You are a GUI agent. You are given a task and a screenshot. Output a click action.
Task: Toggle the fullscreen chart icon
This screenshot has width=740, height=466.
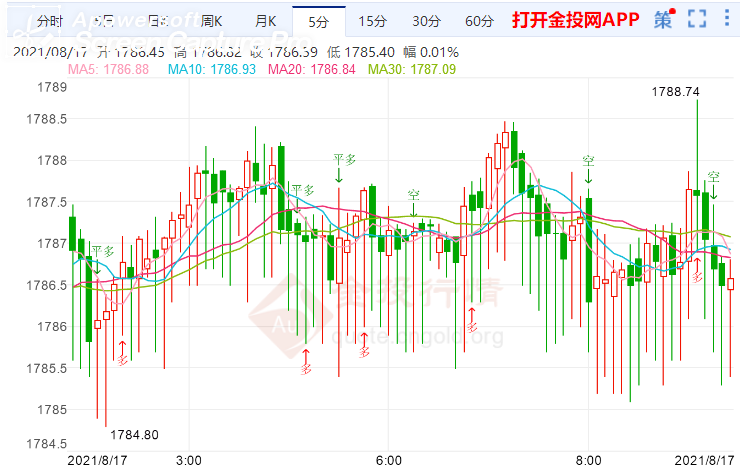pos(697,19)
